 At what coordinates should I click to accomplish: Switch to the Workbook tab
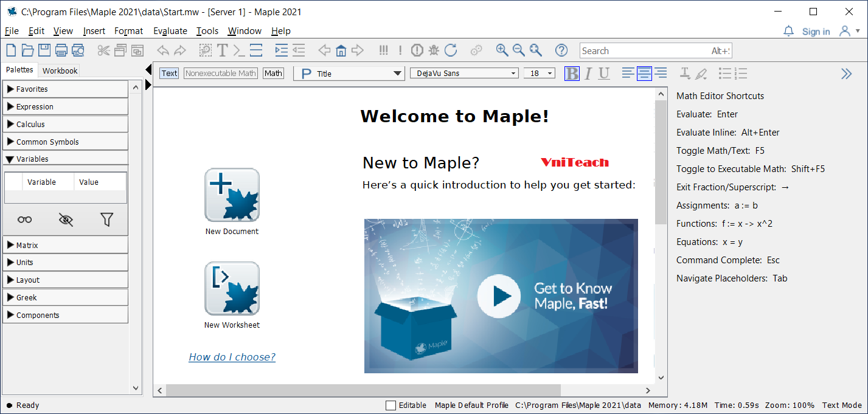(60, 71)
